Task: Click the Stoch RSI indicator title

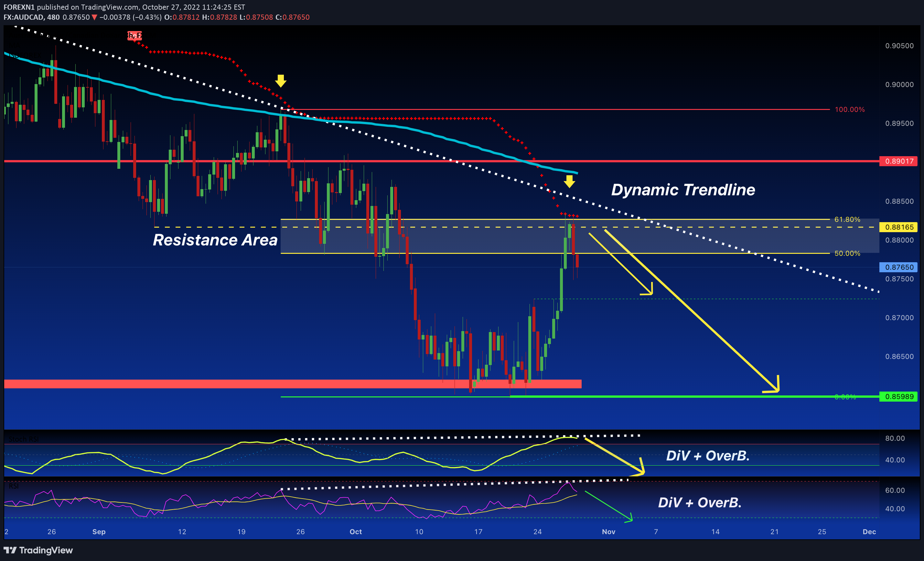Action: tap(23, 439)
